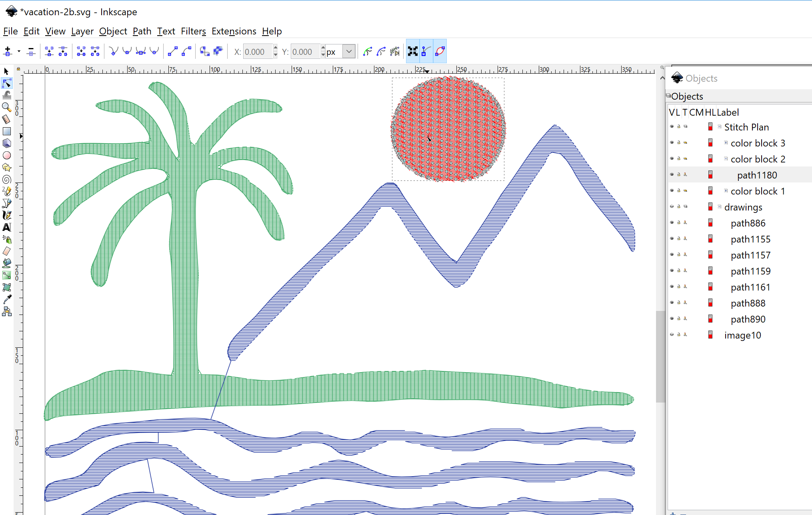Activate the Paint Bucket fill tool
Image resolution: width=812 pixels, height=515 pixels.
6,263
